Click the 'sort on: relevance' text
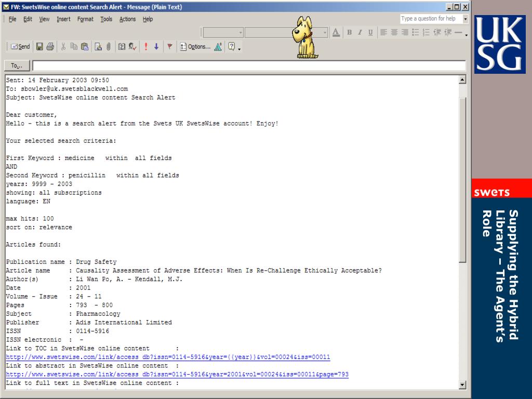532x399 pixels. [x=39, y=228]
